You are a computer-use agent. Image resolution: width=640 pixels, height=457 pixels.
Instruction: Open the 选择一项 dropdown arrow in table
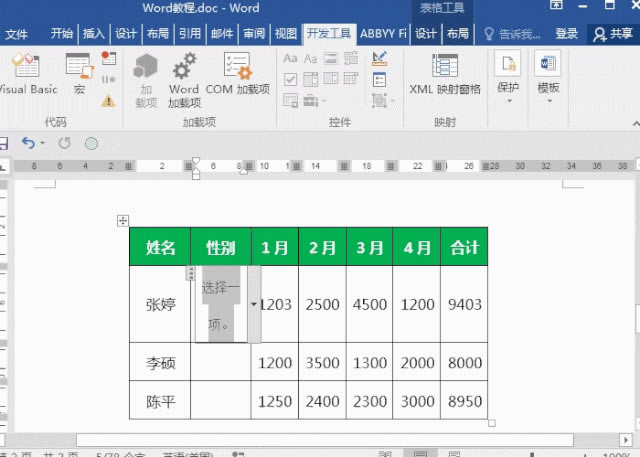point(254,304)
